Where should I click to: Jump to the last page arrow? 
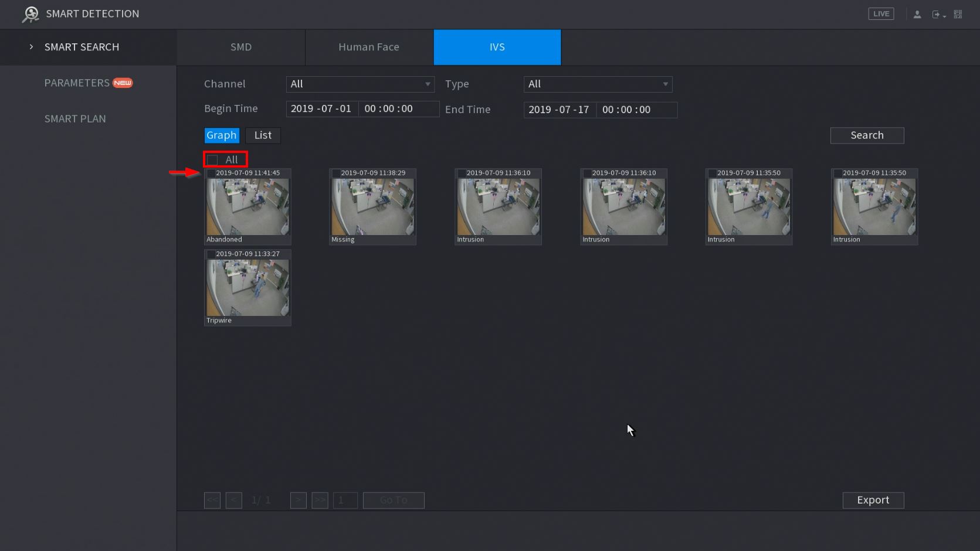click(x=320, y=500)
